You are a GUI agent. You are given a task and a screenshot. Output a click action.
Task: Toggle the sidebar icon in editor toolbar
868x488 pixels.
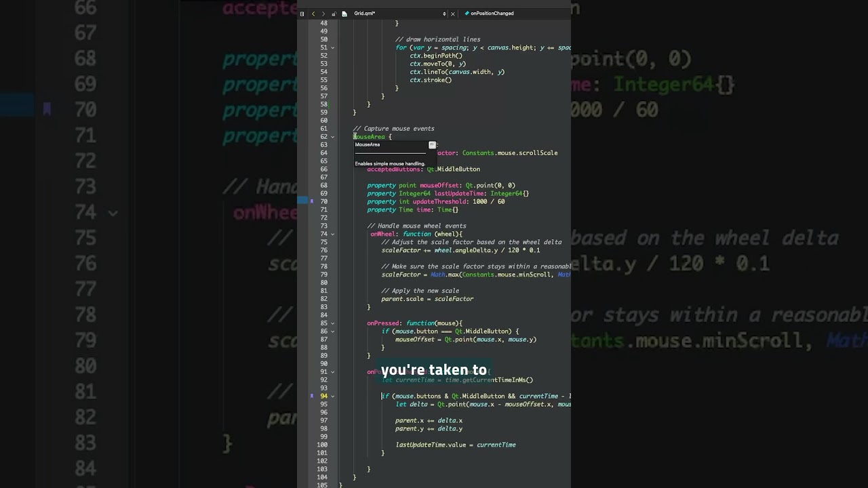click(x=302, y=14)
